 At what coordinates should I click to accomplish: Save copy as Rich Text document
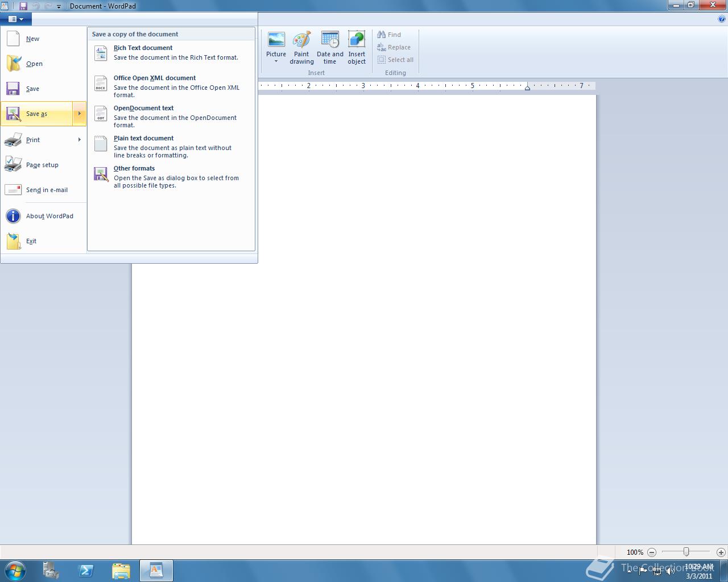click(x=171, y=53)
